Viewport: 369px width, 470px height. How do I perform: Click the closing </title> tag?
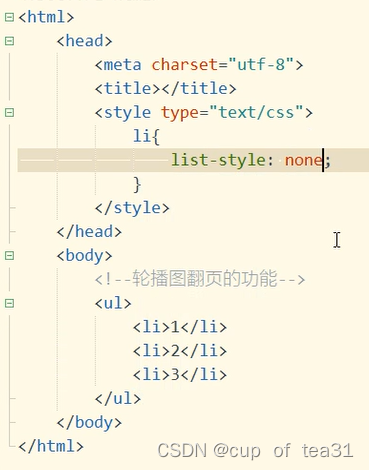[199, 89]
